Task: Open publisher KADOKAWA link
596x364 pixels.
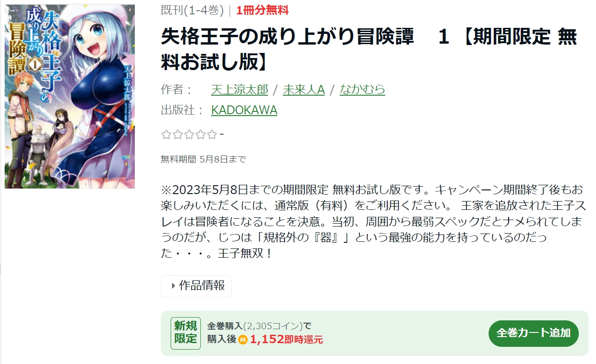Action: 244,110
